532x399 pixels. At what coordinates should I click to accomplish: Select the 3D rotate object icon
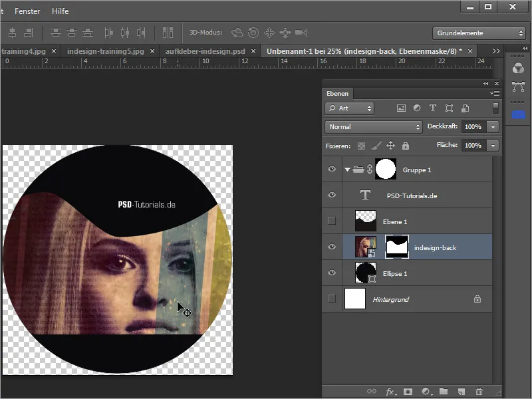click(x=237, y=33)
